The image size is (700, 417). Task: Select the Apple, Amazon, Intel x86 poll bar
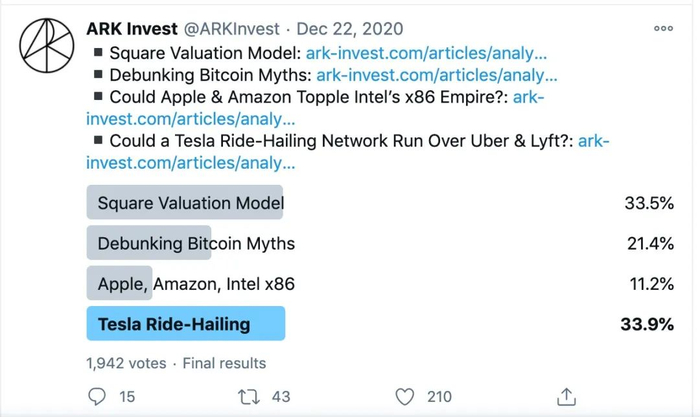[120, 283]
